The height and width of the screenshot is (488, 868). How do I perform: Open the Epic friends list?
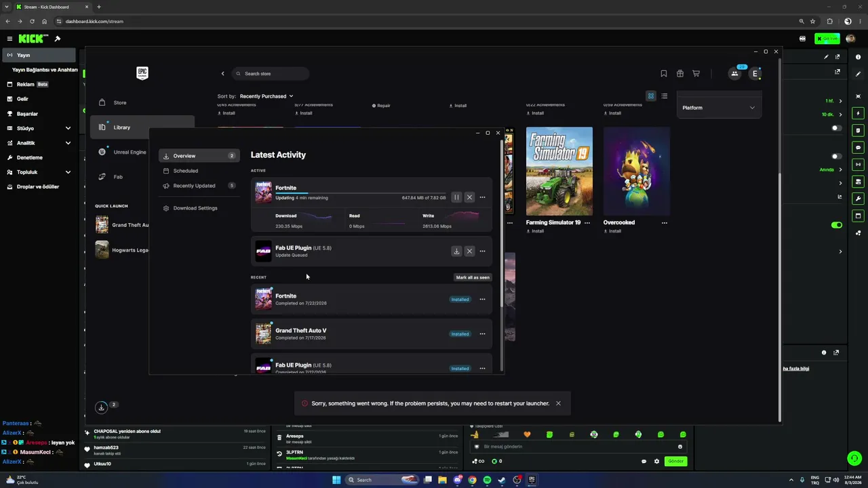pos(734,73)
